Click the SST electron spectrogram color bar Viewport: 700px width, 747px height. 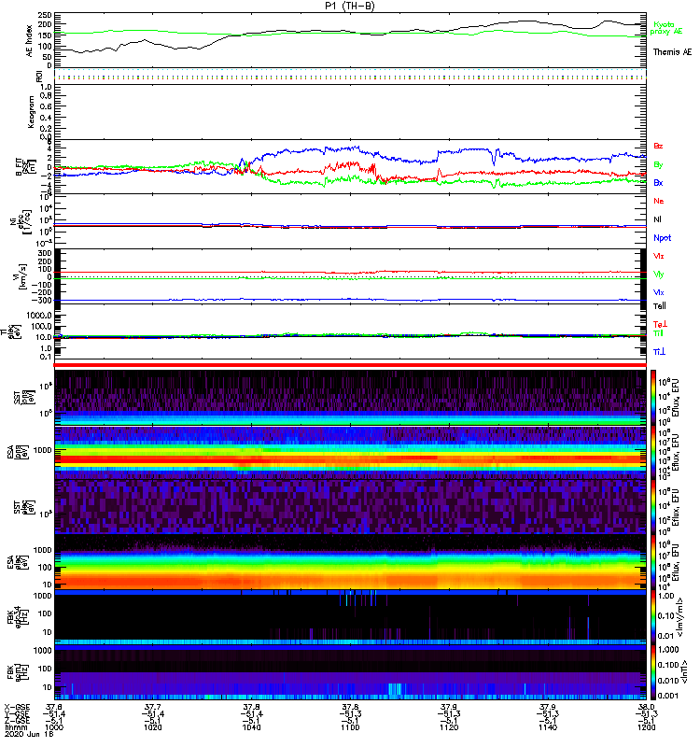point(653,506)
